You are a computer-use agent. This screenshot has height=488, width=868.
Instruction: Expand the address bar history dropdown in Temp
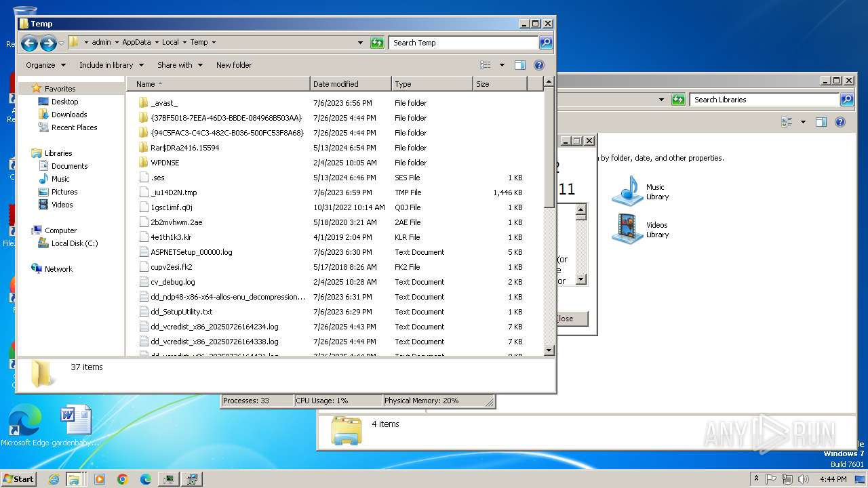360,43
